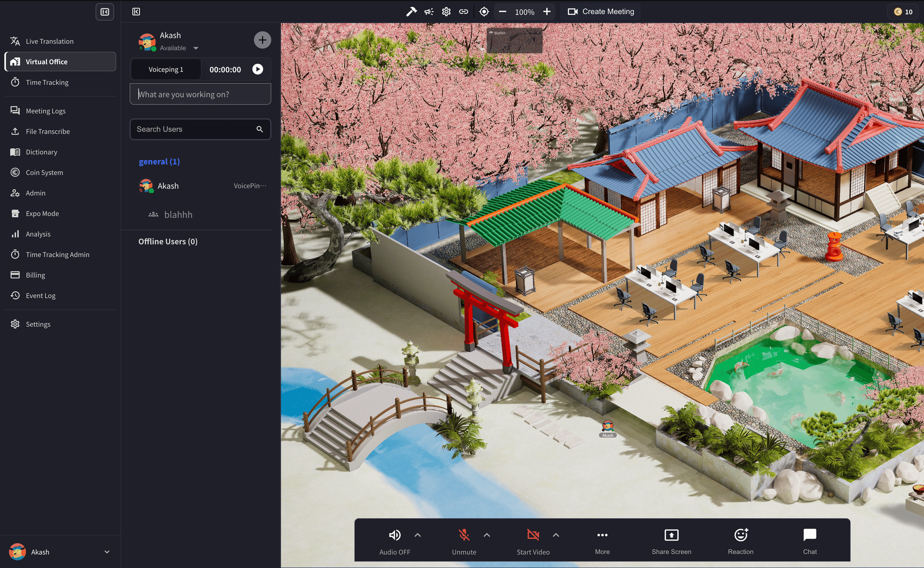This screenshot has height=568, width=924.
Task: Open video options chevron
Action: (x=556, y=535)
